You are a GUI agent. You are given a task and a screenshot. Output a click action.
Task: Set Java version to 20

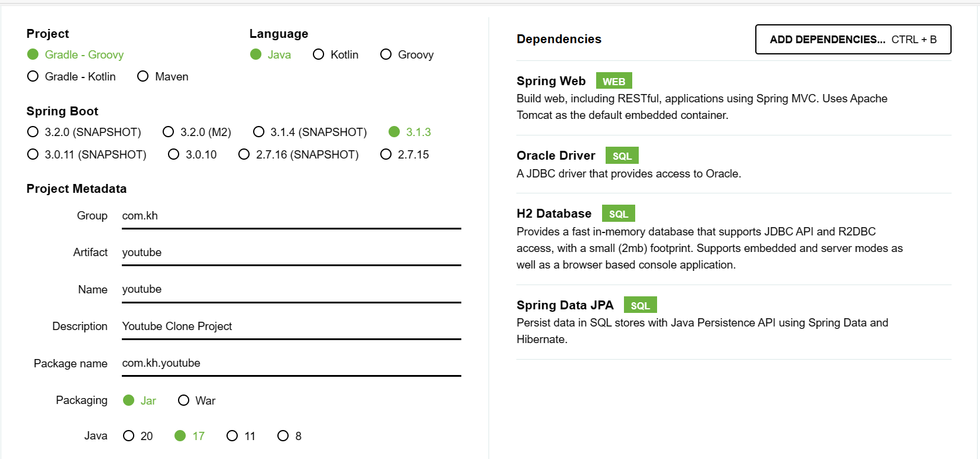point(129,436)
